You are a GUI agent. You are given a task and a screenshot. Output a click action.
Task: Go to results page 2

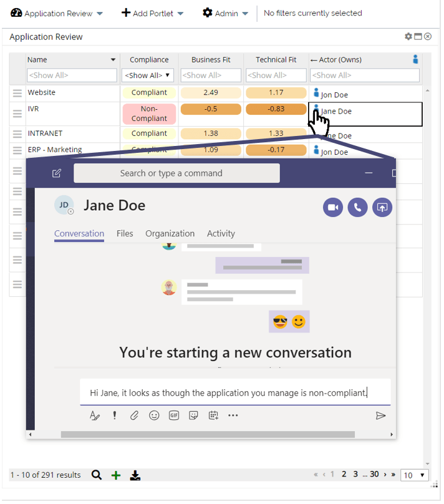pos(344,475)
